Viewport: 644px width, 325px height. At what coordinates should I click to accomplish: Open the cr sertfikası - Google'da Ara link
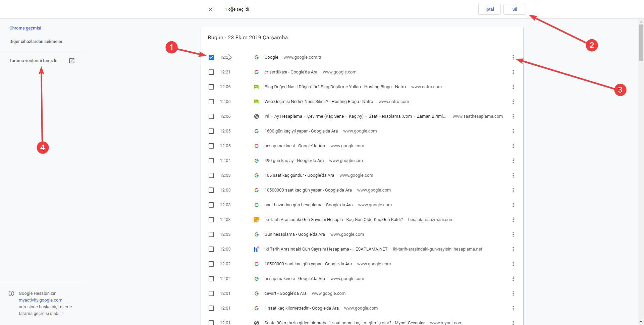pyautogui.click(x=291, y=72)
